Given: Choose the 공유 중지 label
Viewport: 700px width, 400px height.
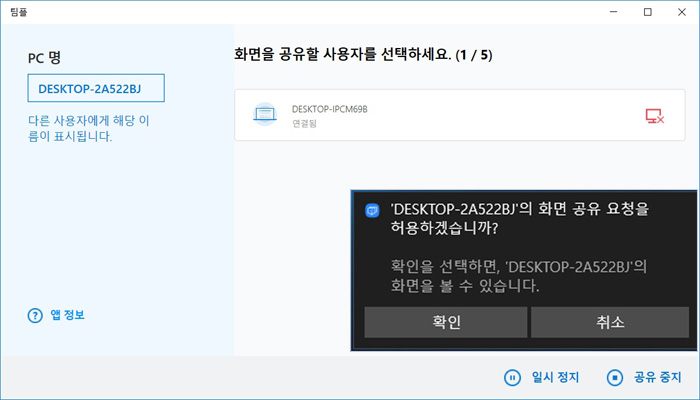Looking at the screenshot, I should pos(657,378).
